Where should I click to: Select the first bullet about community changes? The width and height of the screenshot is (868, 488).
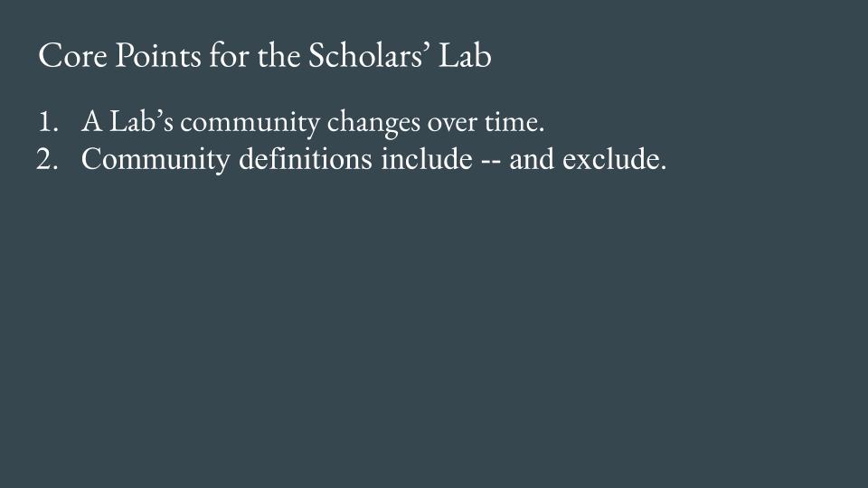312,122
